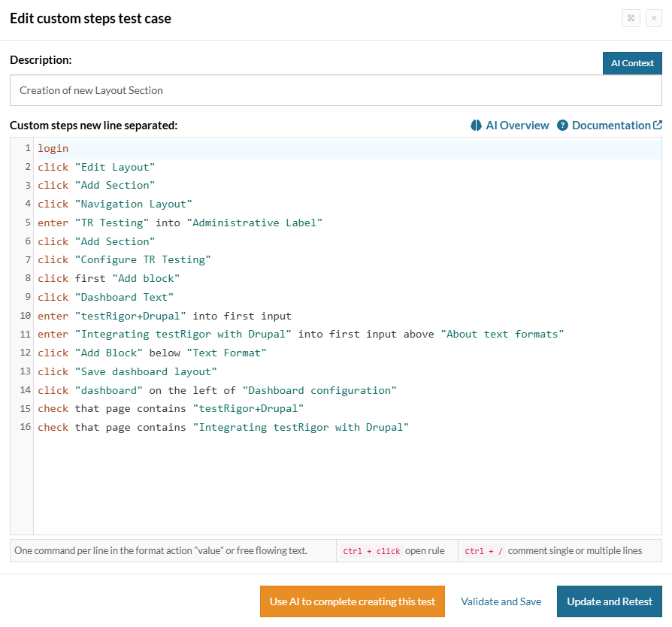Open the AI Context panel
The height and width of the screenshot is (627, 672).
pyautogui.click(x=631, y=63)
